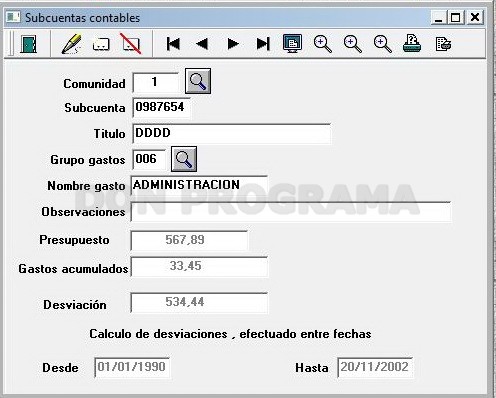
Task: Go to the next record arrow
Action: pos(233,44)
